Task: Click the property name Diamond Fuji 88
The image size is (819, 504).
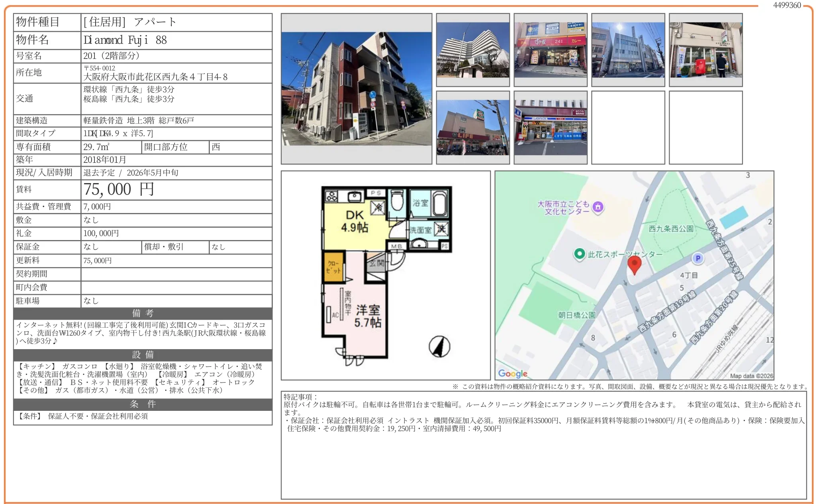Action: tap(125, 40)
